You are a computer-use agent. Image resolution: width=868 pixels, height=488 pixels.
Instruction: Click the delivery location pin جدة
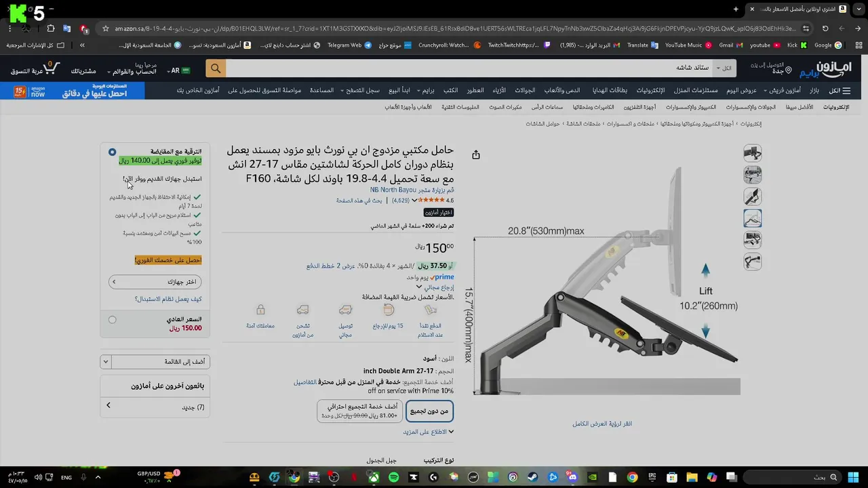click(772, 68)
